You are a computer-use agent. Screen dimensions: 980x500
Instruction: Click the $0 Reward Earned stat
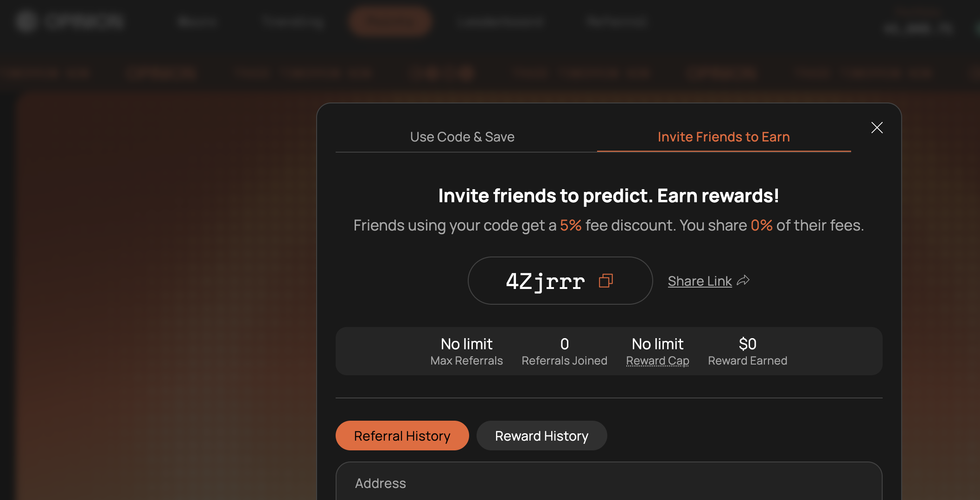point(747,351)
